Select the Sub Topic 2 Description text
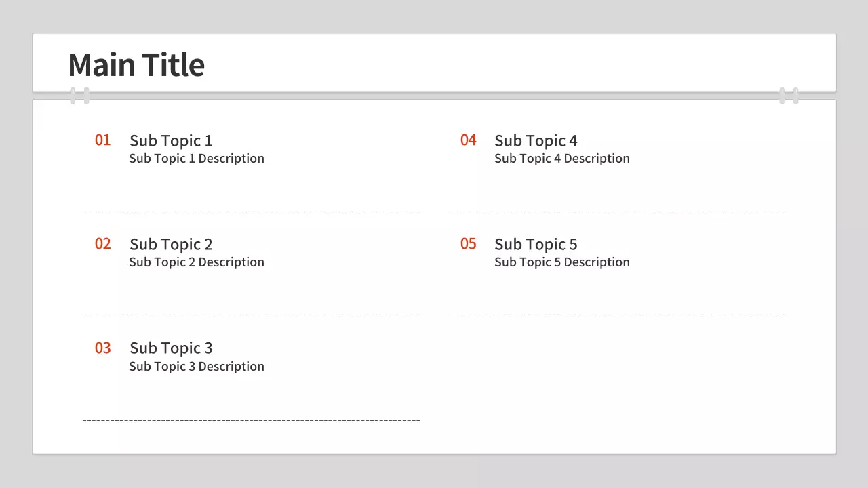 tap(197, 262)
